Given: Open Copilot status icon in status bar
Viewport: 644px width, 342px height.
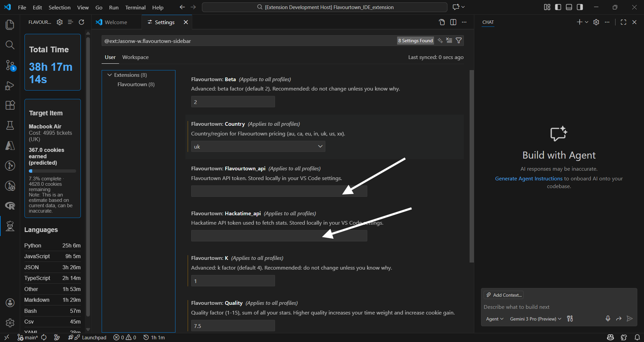Looking at the screenshot, I should click(610, 337).
